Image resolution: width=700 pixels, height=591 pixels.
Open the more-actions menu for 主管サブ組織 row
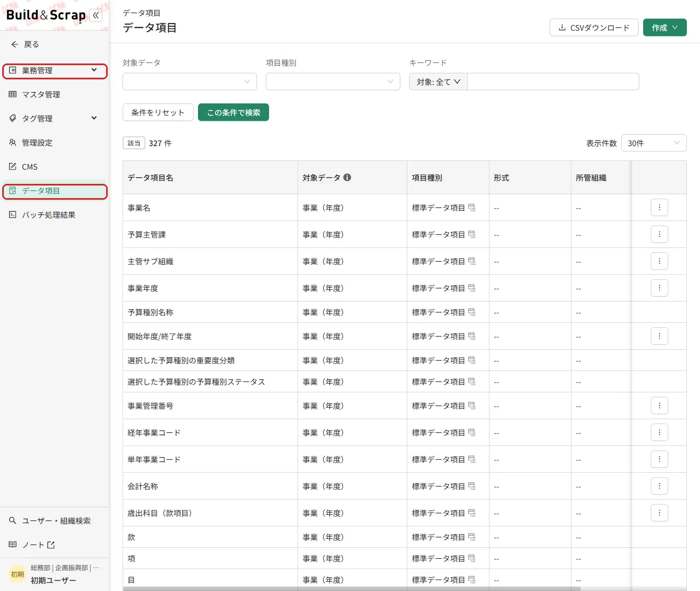[660, 261]
